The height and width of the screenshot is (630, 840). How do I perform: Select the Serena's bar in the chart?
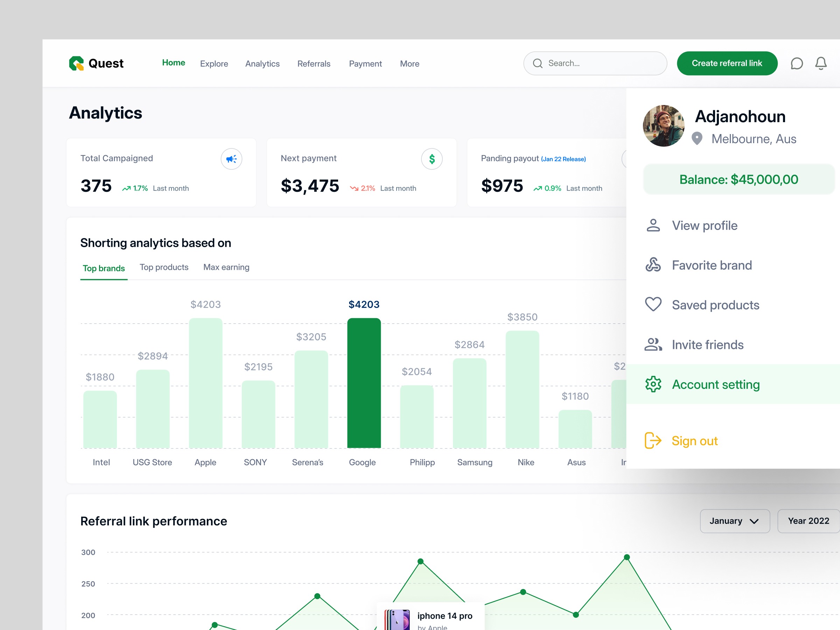click(x=311, y=399)
